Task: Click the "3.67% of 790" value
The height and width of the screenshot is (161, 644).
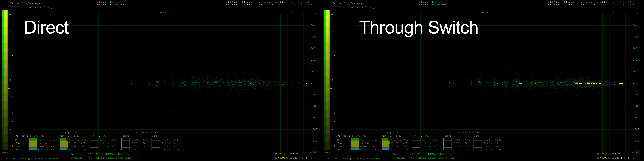Action: coord(491,143)
